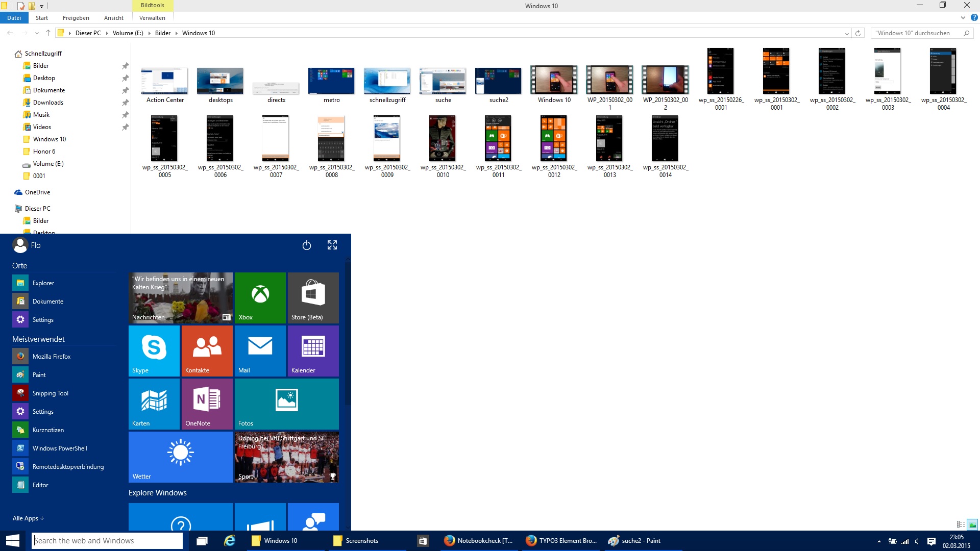980x551 pixels.
Task: Open the Karten tile
Action: click(154, 404)
